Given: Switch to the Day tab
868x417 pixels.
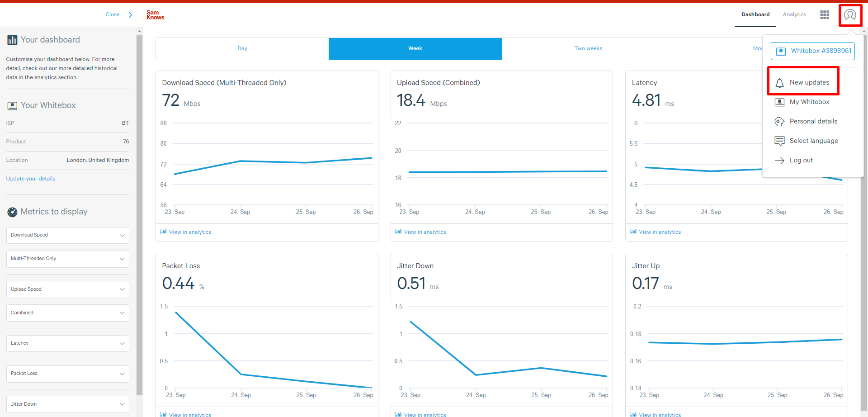Looking at the screenshot, I should [x=242, y=49].
